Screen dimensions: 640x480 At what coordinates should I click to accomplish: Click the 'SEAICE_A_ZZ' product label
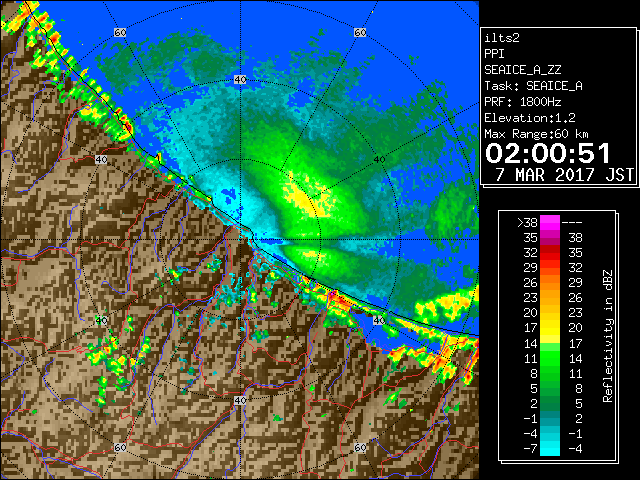(x=522, y=70)
